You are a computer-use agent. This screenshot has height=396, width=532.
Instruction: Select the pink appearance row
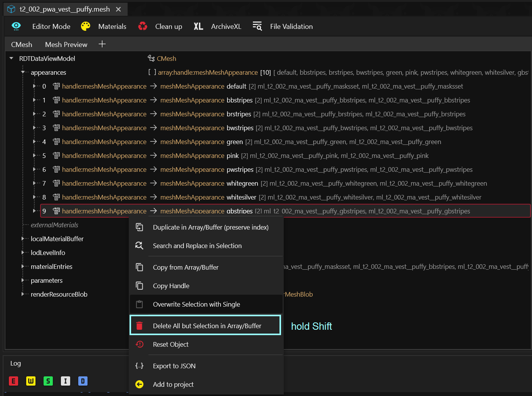pos(232,156)
